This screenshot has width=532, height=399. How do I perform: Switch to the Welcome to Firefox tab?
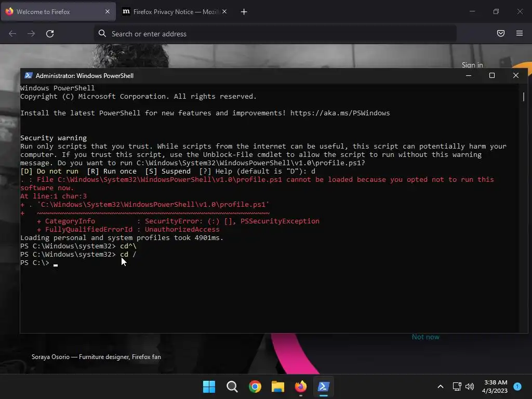tap(58, 12)
